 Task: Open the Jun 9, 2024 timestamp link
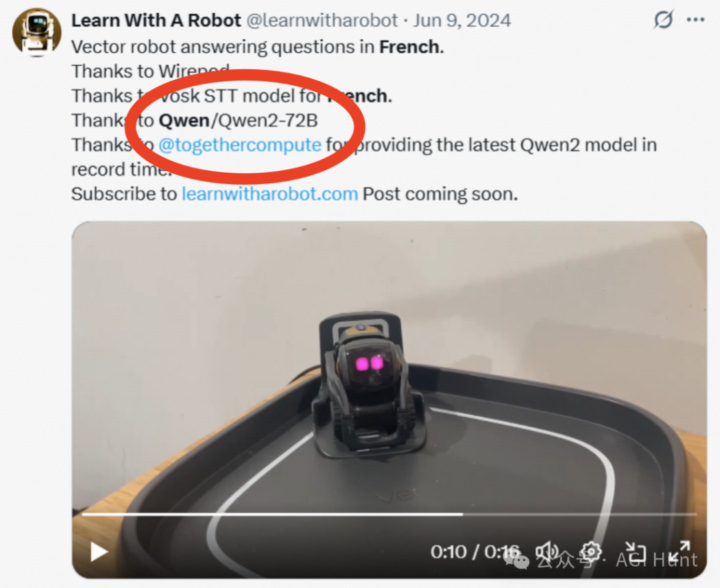pos(462,20)
